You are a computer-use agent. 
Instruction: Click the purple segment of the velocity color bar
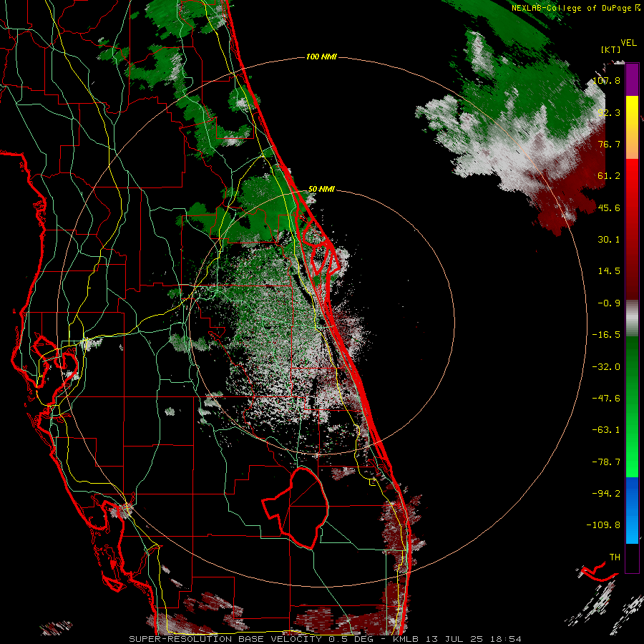pos(632,79)
